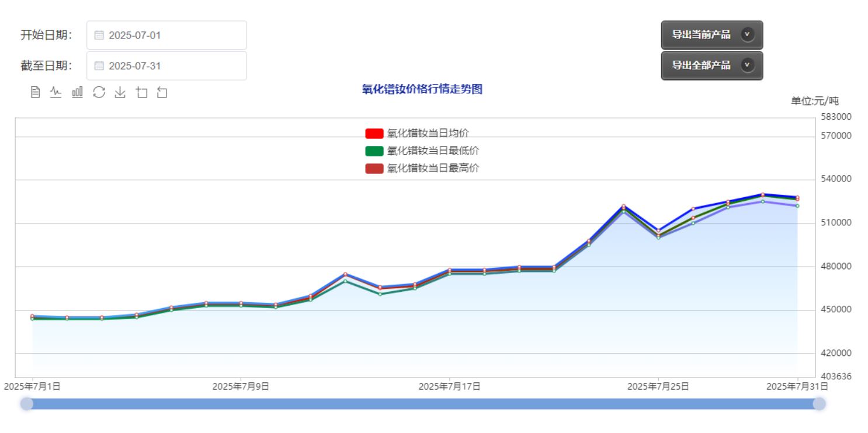Click y-axis value 450000

[836, 309]
